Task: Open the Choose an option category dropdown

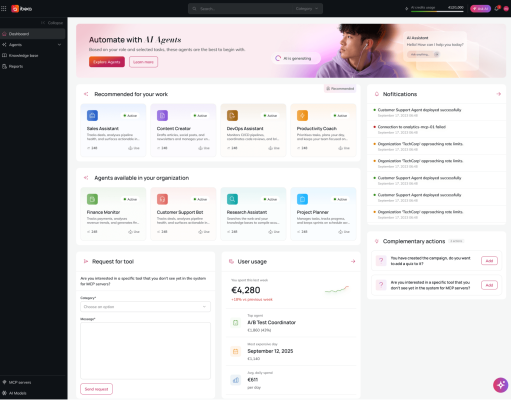Action: point(145,307)
